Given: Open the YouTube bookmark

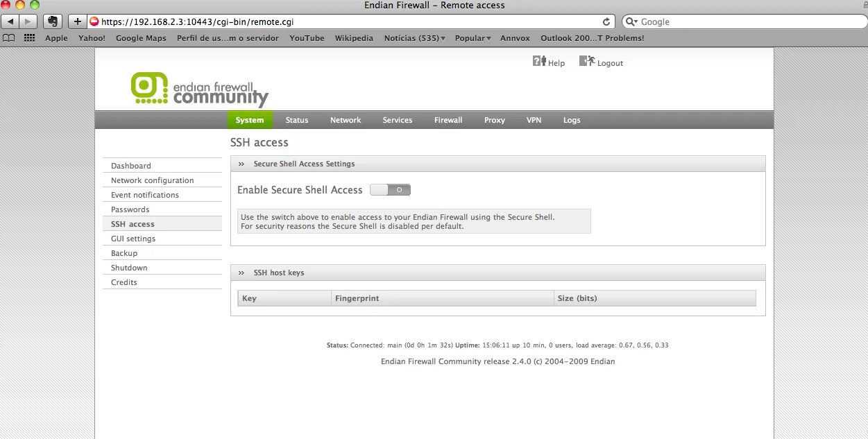Looking at the screenshot, I should (307, 38).
